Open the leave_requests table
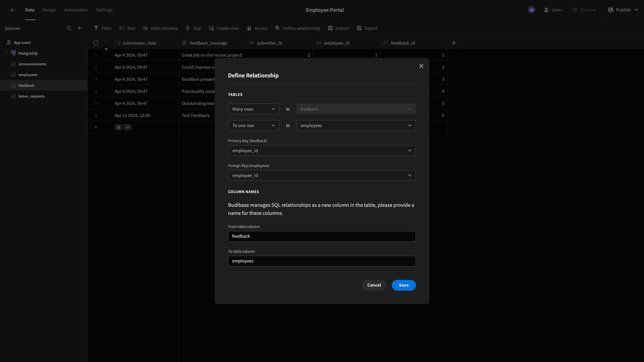 (44, 96)
